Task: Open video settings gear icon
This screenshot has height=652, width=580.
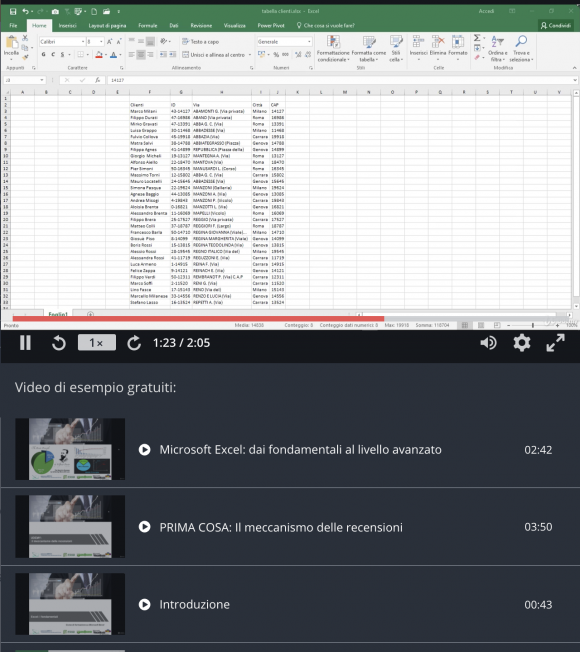Action: pos(522,343)
